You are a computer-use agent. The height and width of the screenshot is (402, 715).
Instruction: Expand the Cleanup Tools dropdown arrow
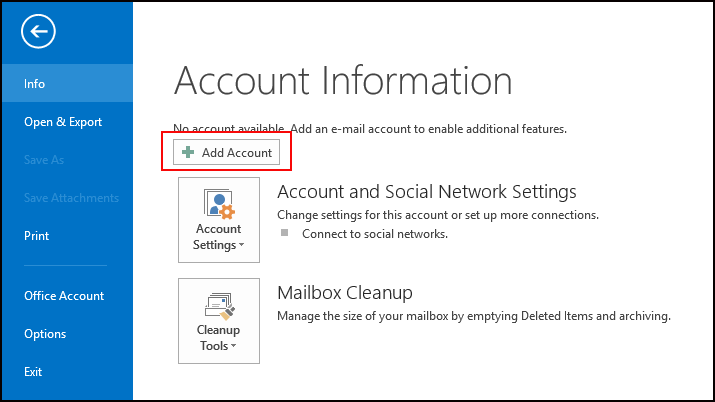[x=234, y=347]
